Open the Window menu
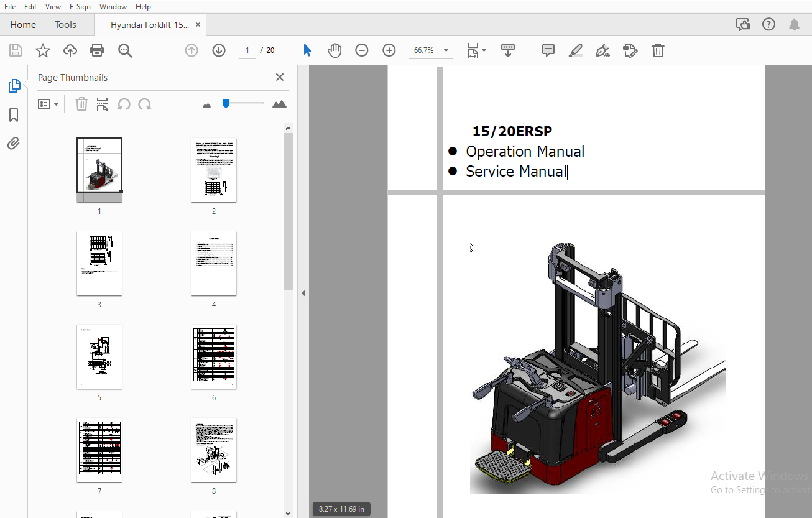Screen dimensions: 812x518 pos(113,6)
